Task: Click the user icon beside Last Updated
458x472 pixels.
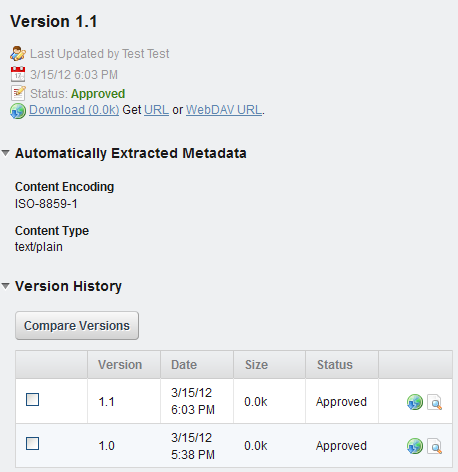Action: click(18, 54)
